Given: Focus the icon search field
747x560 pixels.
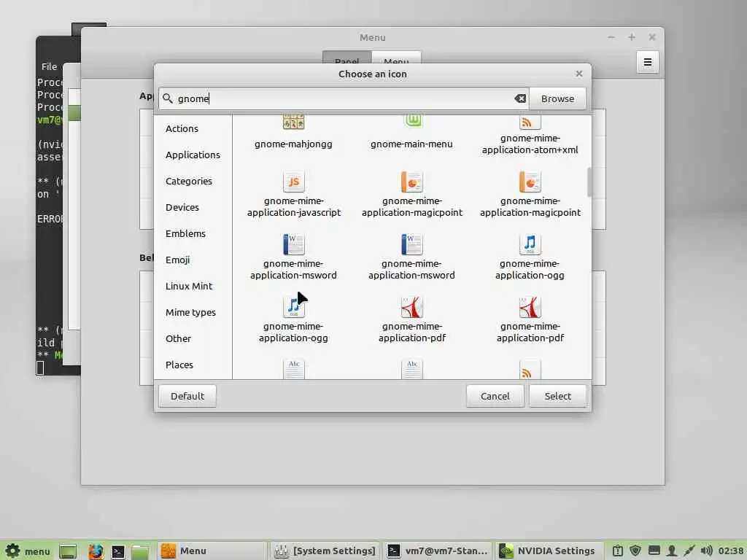Looking at the screenshot, I should point(343,98).
